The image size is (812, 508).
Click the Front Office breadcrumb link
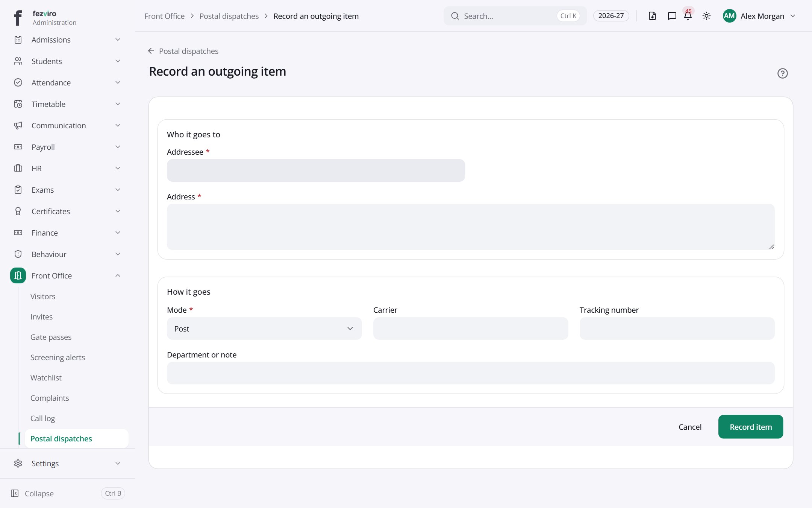tap(164, 16)
